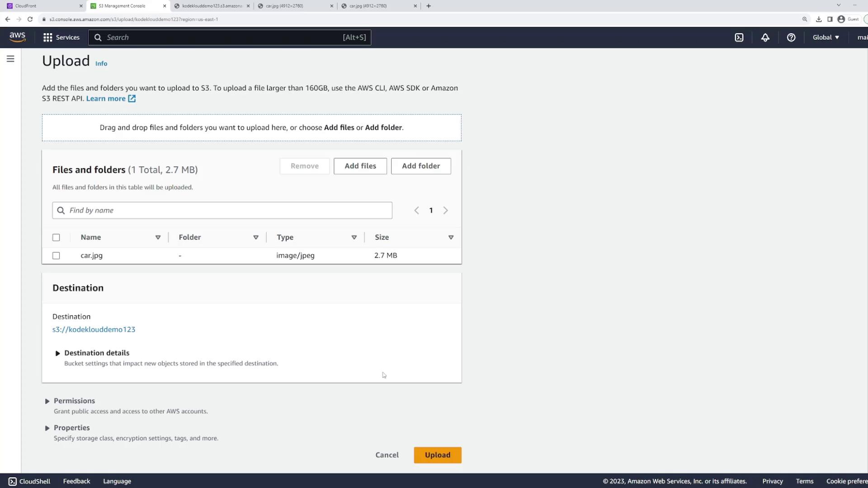Open the help question mark menu

(791, 38)
